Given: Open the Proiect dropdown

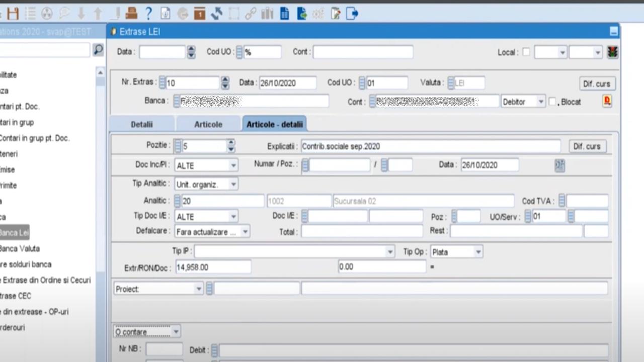Looking at the screenshot, I should coord(199,289).
